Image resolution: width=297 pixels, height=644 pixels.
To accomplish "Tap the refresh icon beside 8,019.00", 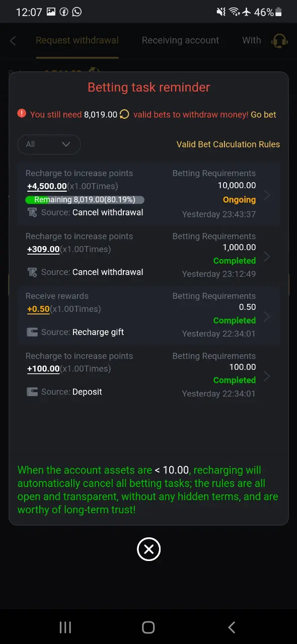I will [x=124, y=114].
